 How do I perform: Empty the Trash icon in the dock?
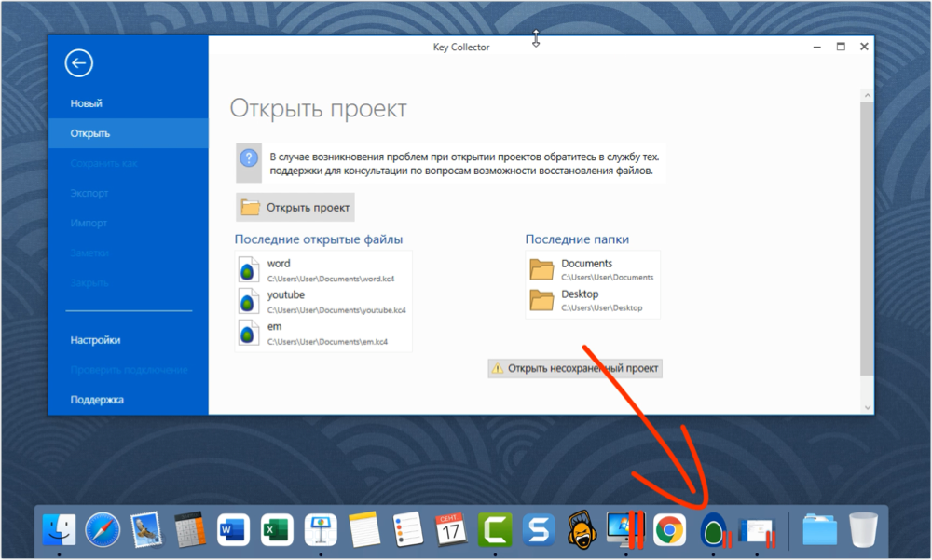[862, 528]
